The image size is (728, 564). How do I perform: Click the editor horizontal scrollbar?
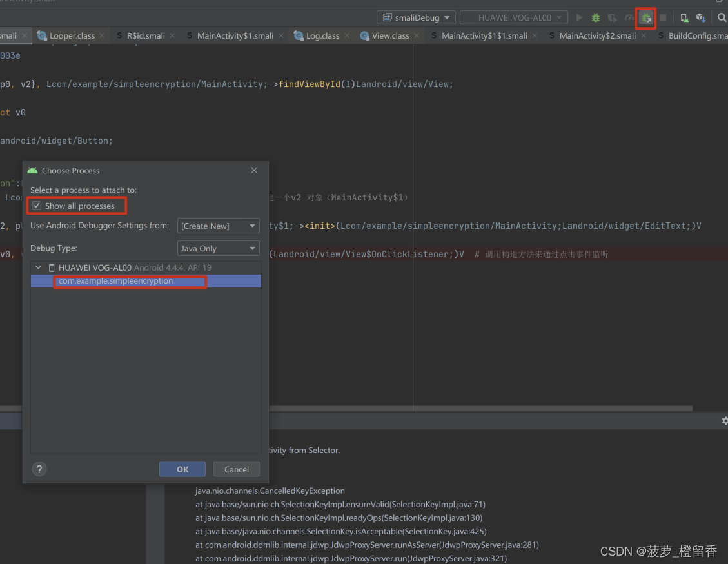[346, 409]
